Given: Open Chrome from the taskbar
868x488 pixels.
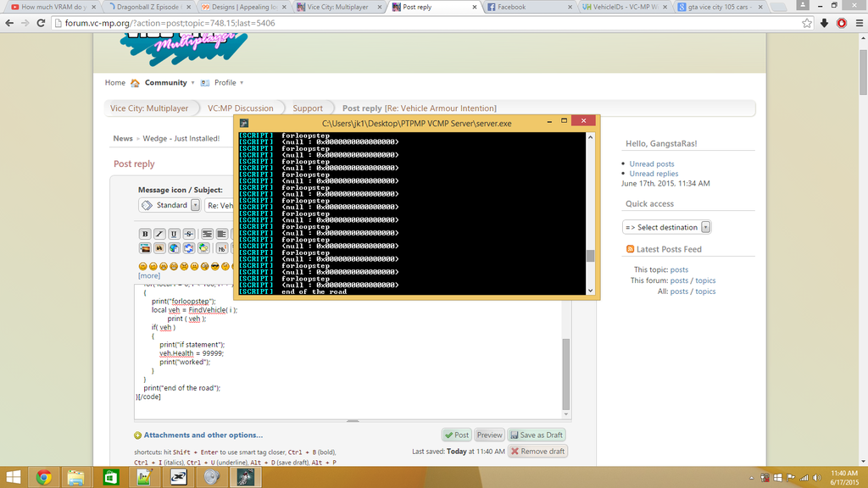Looking at the screenshot, I should point(44,477).
